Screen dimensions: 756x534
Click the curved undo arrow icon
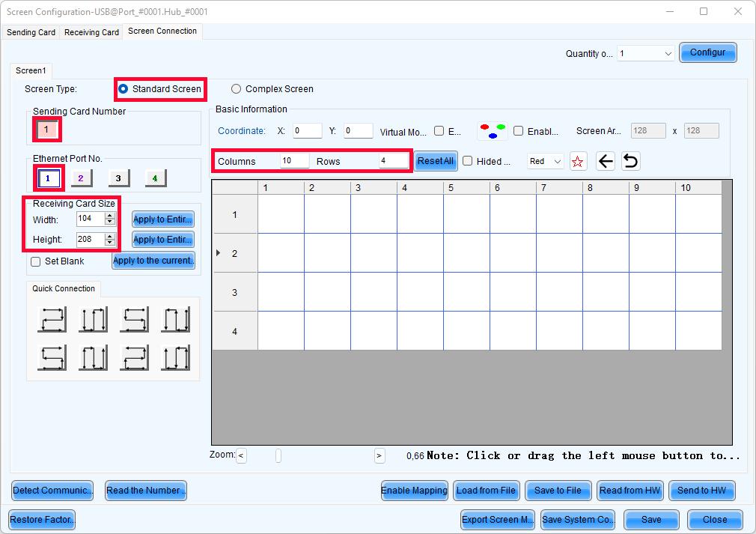pos(631,161)
